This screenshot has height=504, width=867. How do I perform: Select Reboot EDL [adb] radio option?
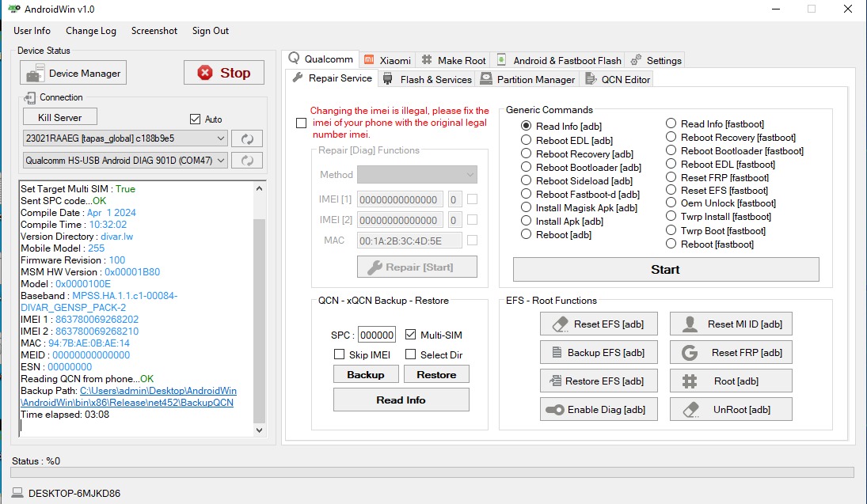point(526,140)
